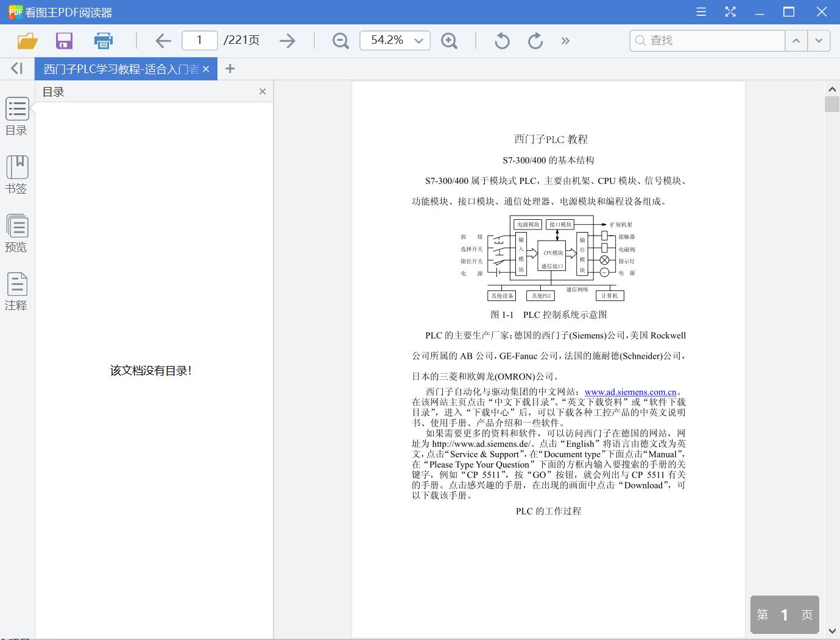840x640 pixels.
Task: Open the www.ad.siemens.com.cn link
Action: 630,392
